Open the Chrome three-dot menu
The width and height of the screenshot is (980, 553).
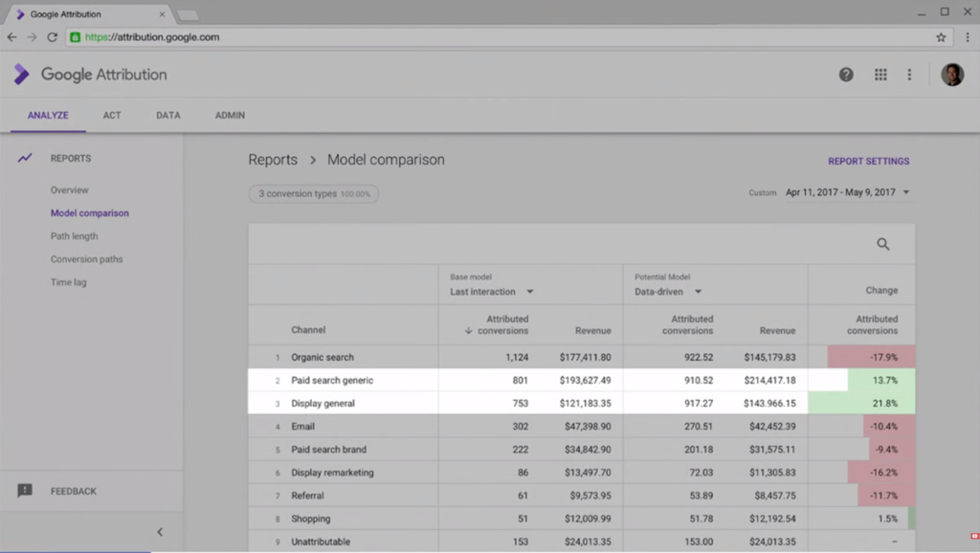967,37
